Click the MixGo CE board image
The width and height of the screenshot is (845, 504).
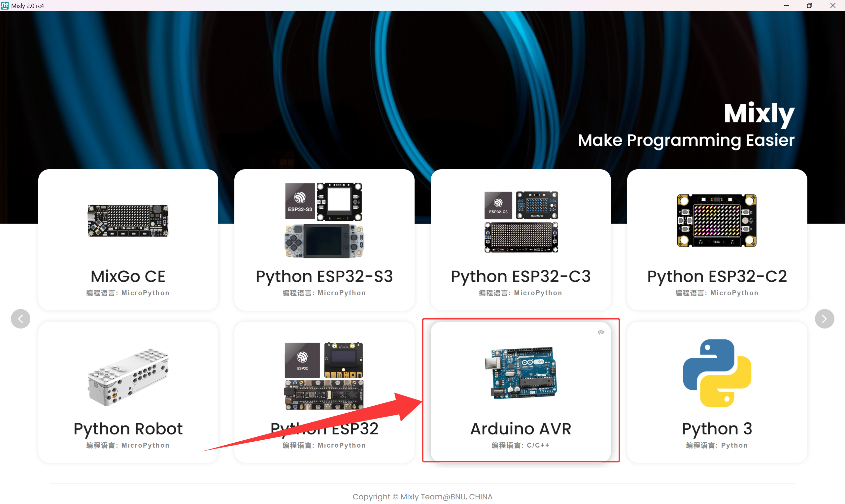pyautogui.click(x=128, y=221)
